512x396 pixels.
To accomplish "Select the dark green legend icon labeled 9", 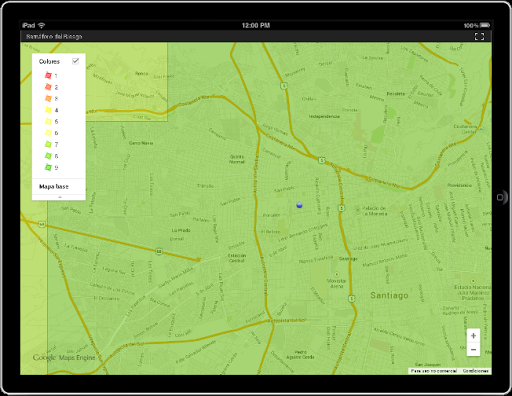I will [x=48, y=167].
